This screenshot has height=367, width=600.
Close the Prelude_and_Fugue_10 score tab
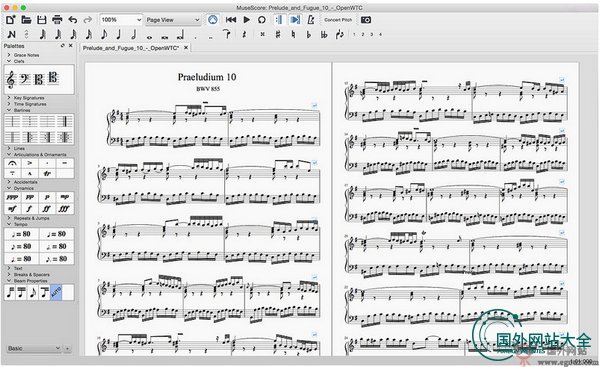tap(186, 47)
